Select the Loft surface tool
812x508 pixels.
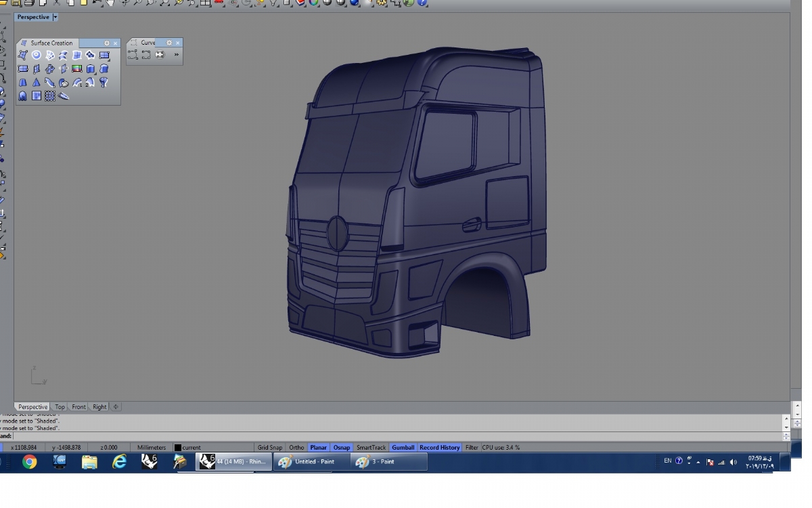(x=64, y=55)
